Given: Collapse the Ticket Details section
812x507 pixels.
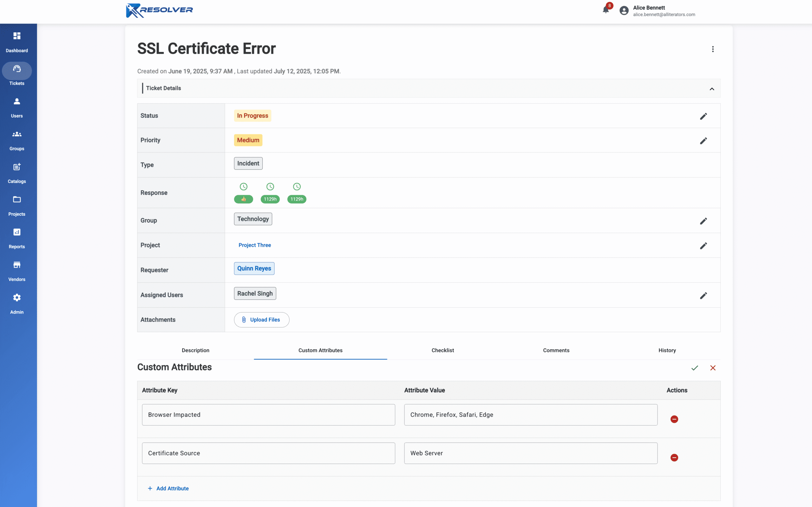Looking at the screenshot, I should [x=712, y=89].
